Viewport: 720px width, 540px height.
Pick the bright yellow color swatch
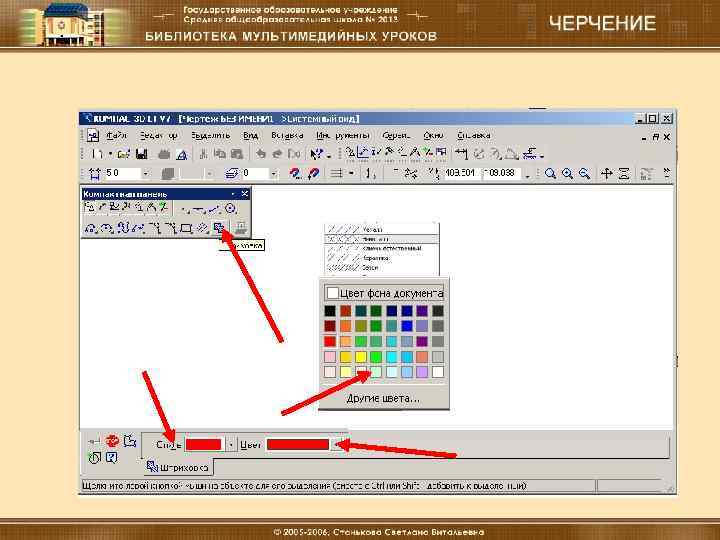(361, 356)
